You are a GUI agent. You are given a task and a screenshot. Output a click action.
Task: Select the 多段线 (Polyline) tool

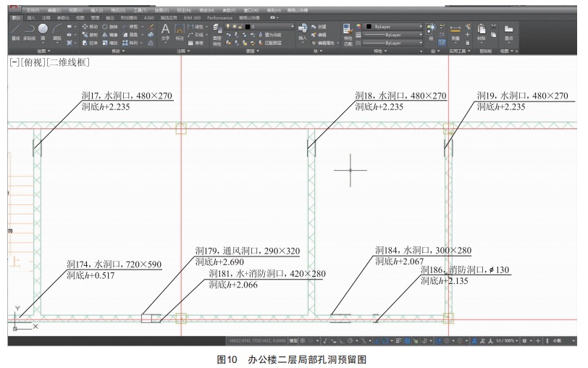[30, 30]
